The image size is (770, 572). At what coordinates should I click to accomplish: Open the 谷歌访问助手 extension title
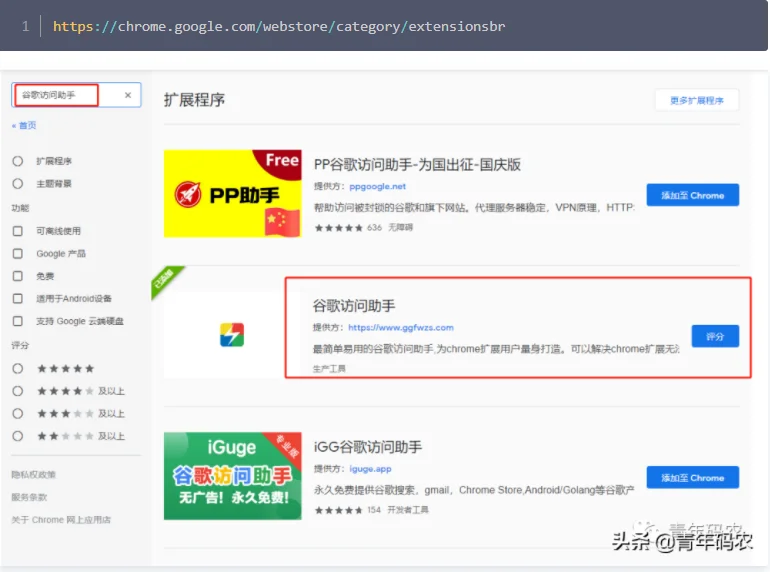coord(354,306)
